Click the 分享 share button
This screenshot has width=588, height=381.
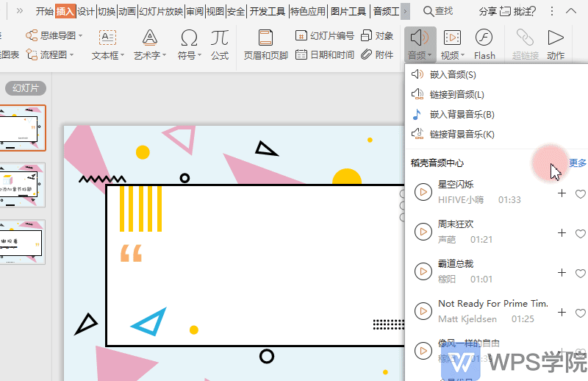tap(487, 11)
